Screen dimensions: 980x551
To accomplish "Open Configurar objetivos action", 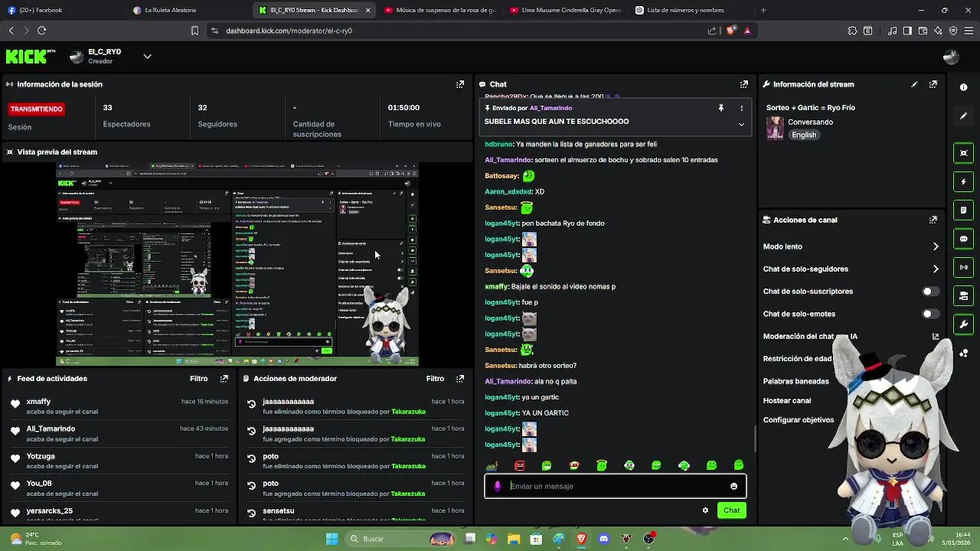I will tap(798, 419).
